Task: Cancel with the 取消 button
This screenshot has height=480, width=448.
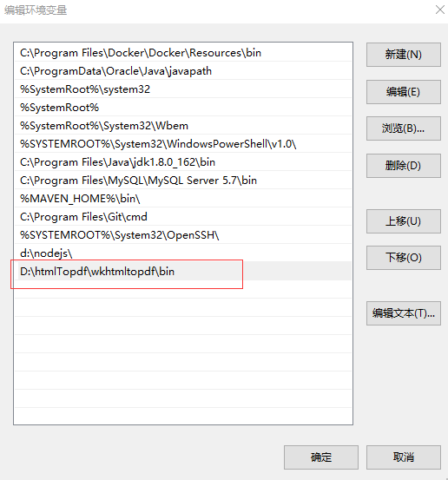Action: coord(404,457)
